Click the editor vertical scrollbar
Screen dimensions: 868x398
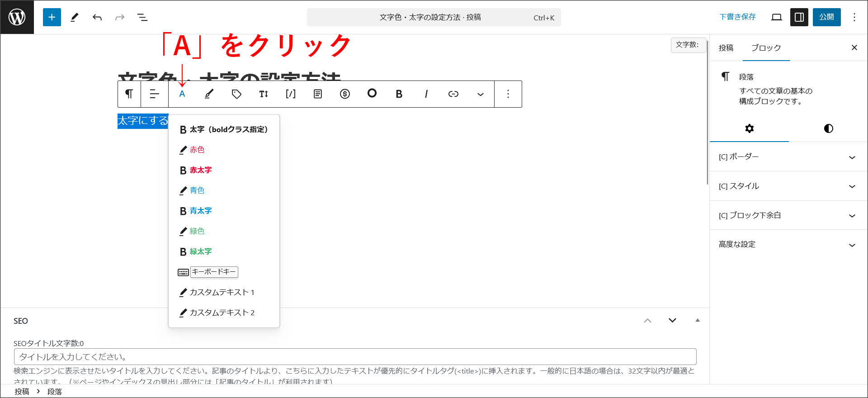707,113
